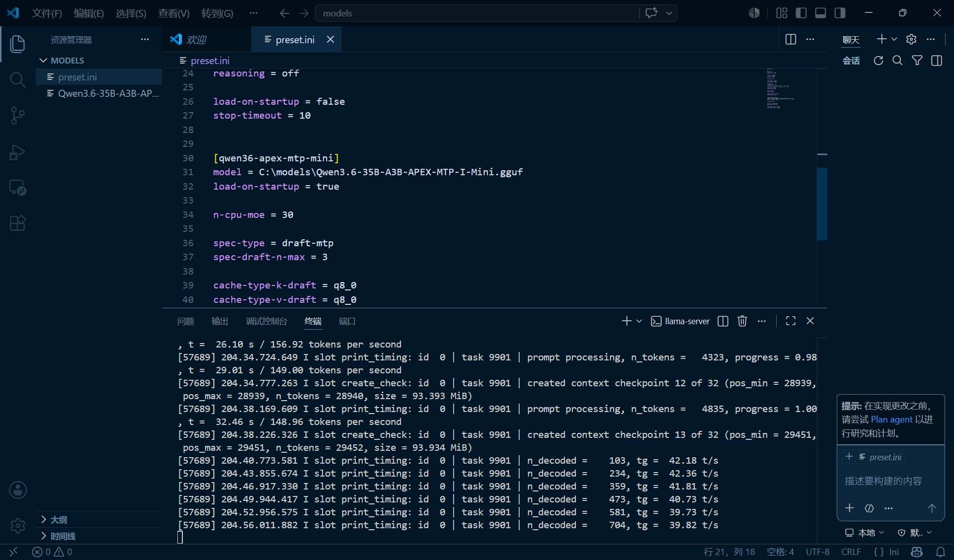Open terminal launch profile dropdown
The height and width of the screenshot is (560, 954).
click(x=639, y=321)
